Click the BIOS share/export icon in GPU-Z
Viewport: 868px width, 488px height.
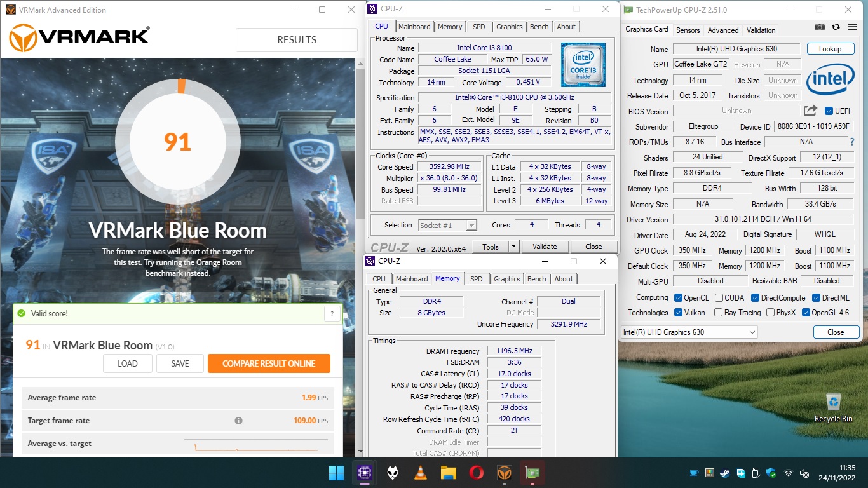pos(810,111)
